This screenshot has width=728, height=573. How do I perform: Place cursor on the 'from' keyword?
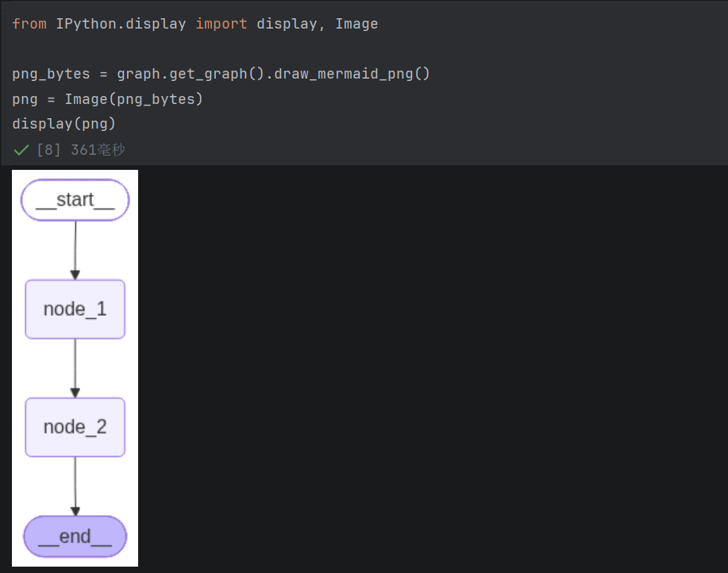29,24
